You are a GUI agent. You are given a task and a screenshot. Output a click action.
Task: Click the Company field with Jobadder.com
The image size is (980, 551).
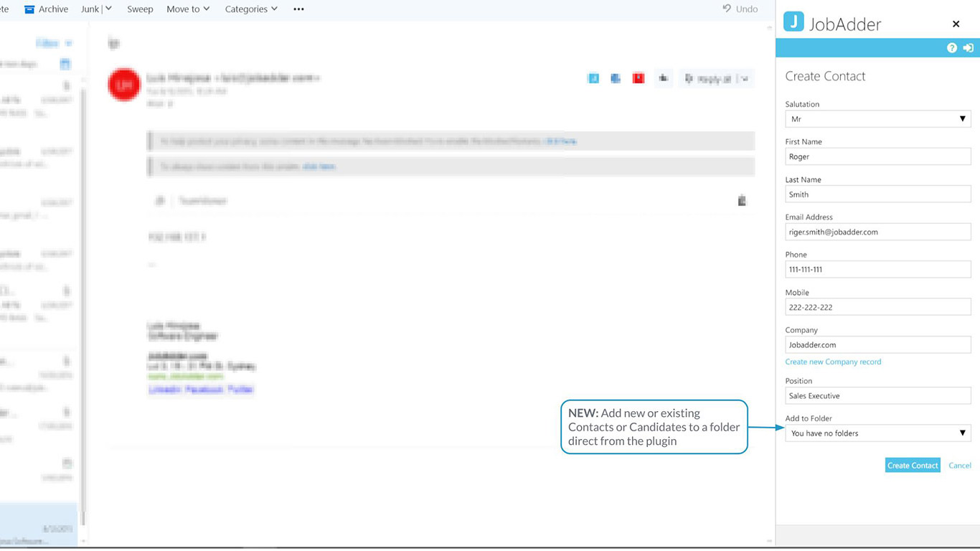pyautogui.click(x=878, y=345)
